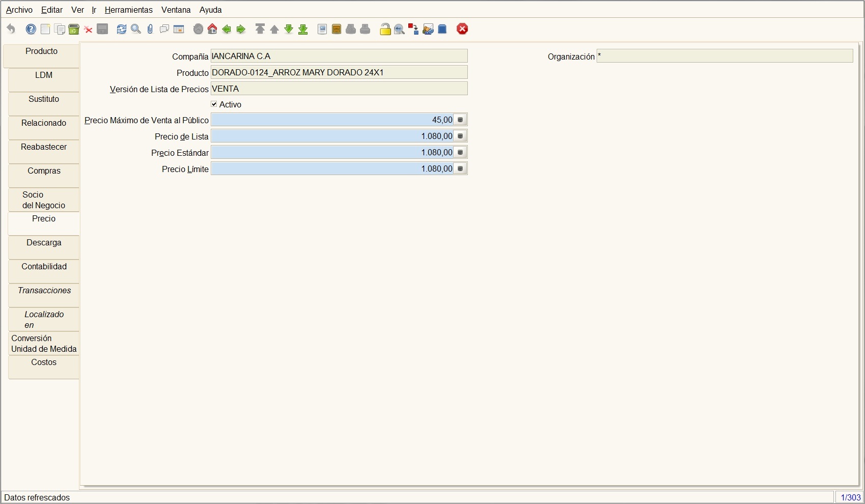The image size is (865, 504).
Task: Open the Herramientas menu
Action: coord(128,10)
